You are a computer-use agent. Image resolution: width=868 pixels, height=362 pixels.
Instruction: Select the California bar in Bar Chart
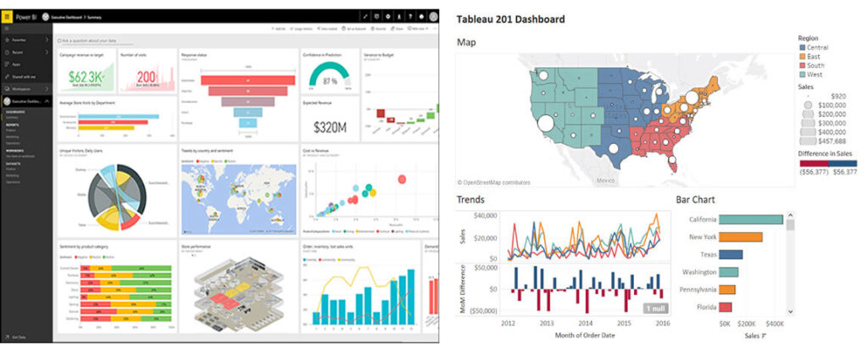(x=751, y=220)
